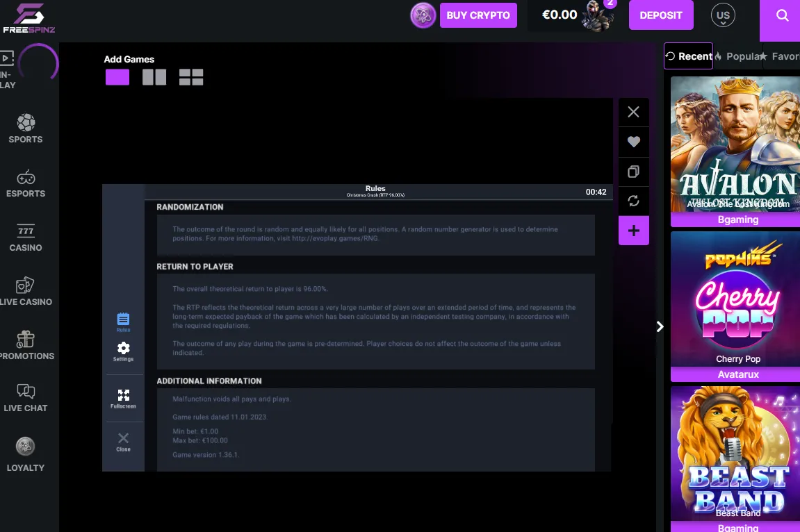Switch game to Fullscreen
Screen dimensions: 800x532
[123, 399]
